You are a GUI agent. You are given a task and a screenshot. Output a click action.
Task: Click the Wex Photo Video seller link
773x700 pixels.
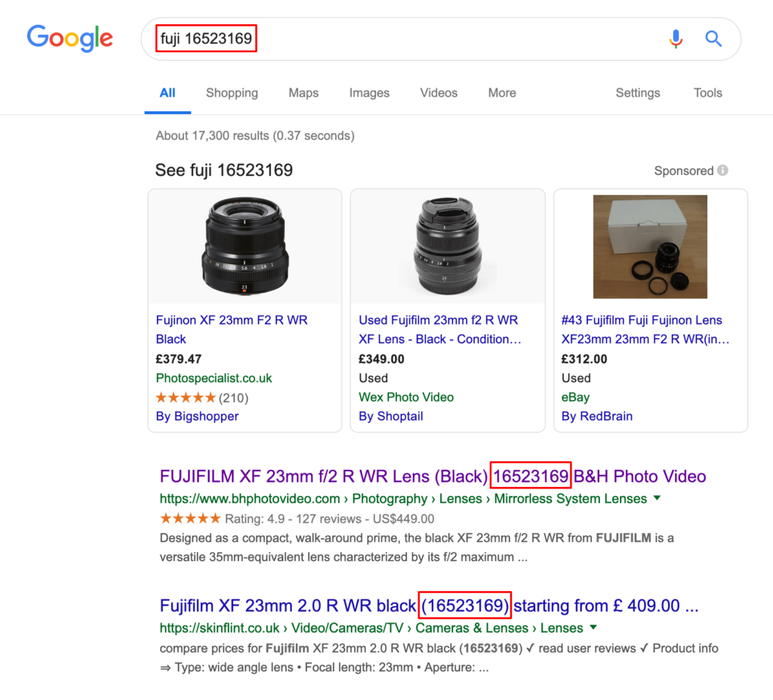pos(406,396)
